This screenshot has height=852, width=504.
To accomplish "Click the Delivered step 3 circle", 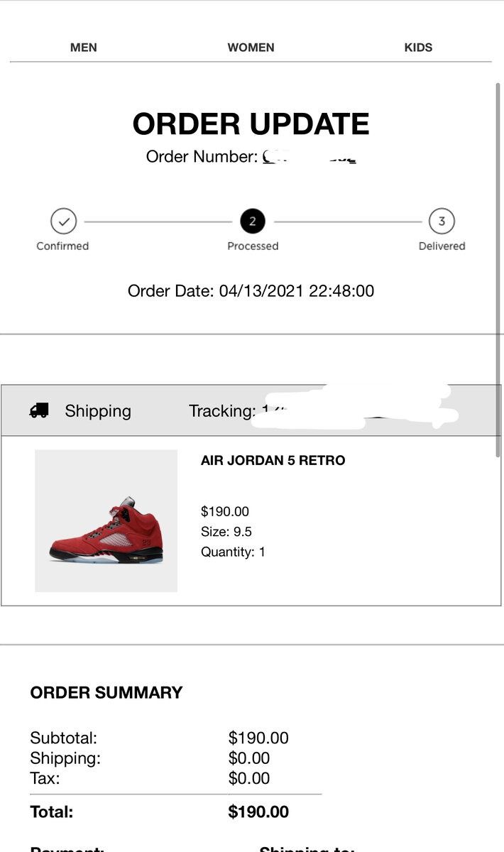I will click(441, 222).
